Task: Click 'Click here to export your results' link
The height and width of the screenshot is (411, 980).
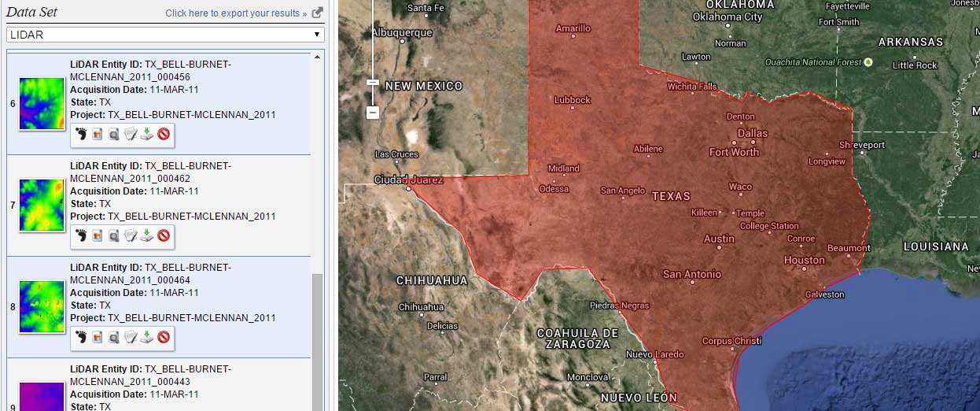Action: [236, 13]
